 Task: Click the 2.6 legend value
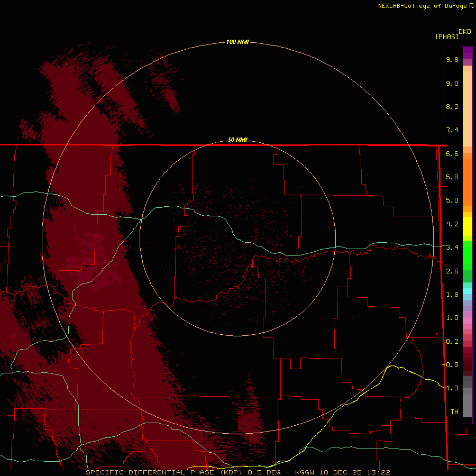(452, 271)
